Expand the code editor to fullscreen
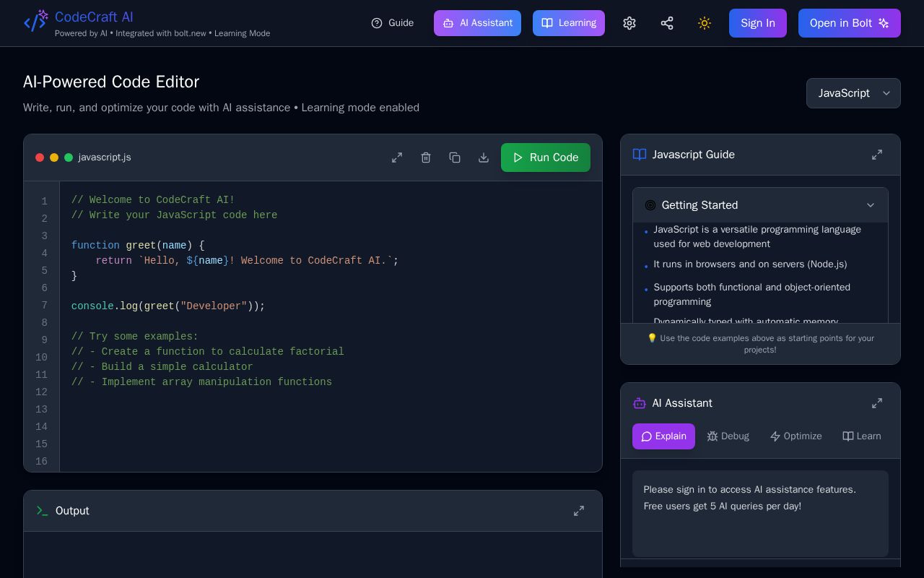Screen dimensions: 924x578 397,158
